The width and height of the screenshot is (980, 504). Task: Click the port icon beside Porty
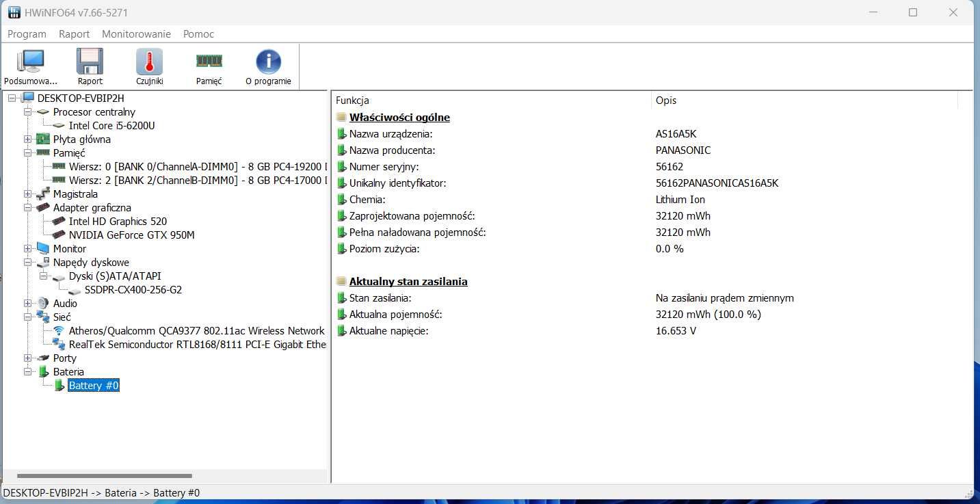[43, 358]
